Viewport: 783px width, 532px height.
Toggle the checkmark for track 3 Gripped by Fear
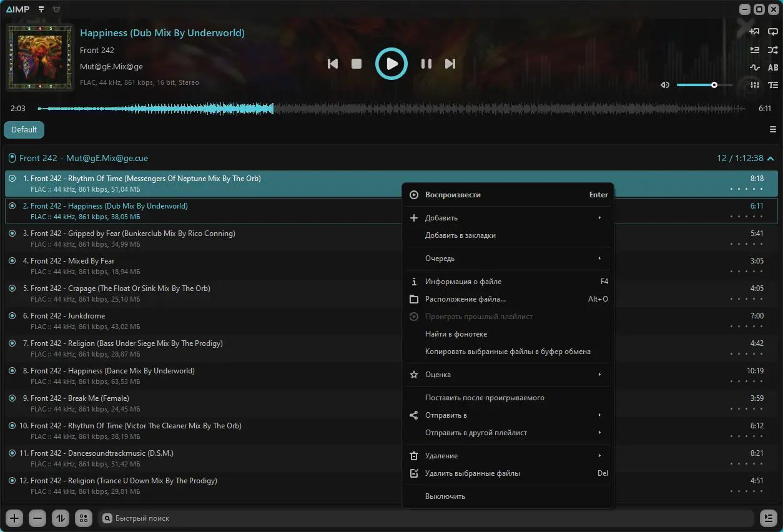click(x=12, y=234)
